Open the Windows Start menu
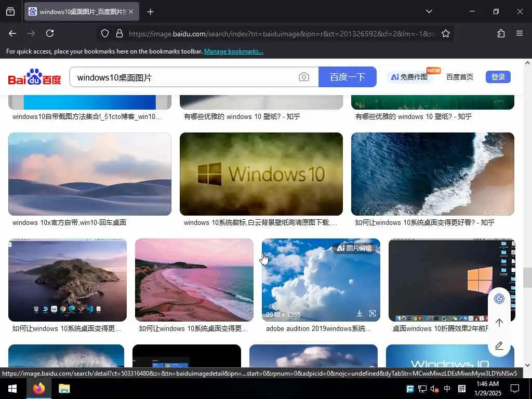This screenshot has height=399, width=532. [12, 389]
